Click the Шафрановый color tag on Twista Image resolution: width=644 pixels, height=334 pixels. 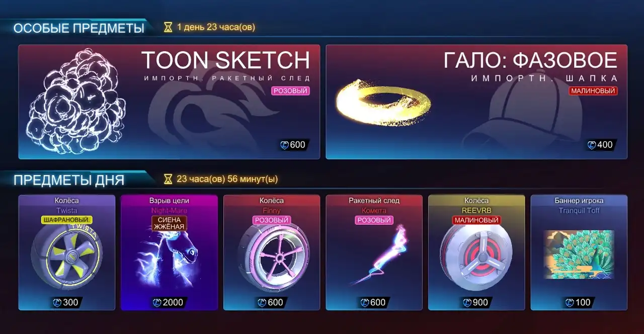click(66, 220)
